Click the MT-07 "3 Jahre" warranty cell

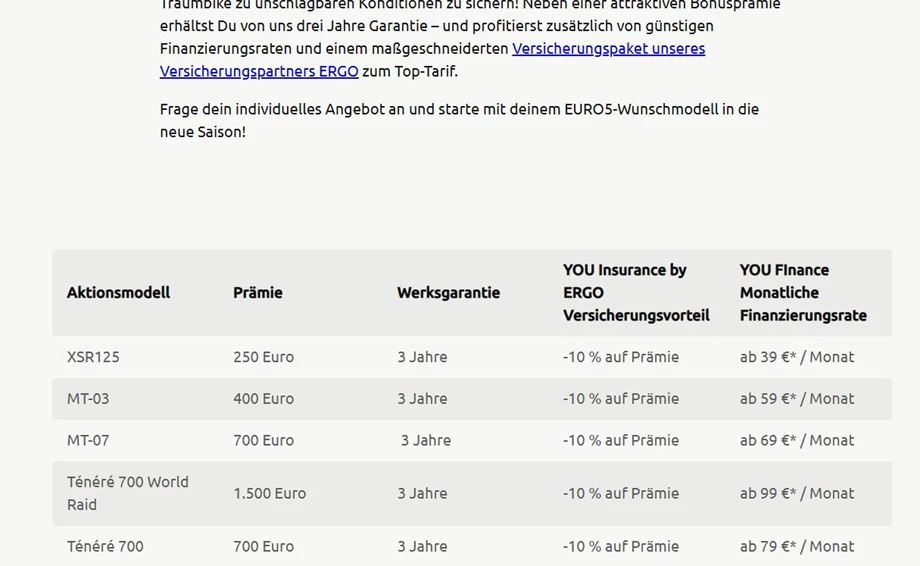(426, 441)
